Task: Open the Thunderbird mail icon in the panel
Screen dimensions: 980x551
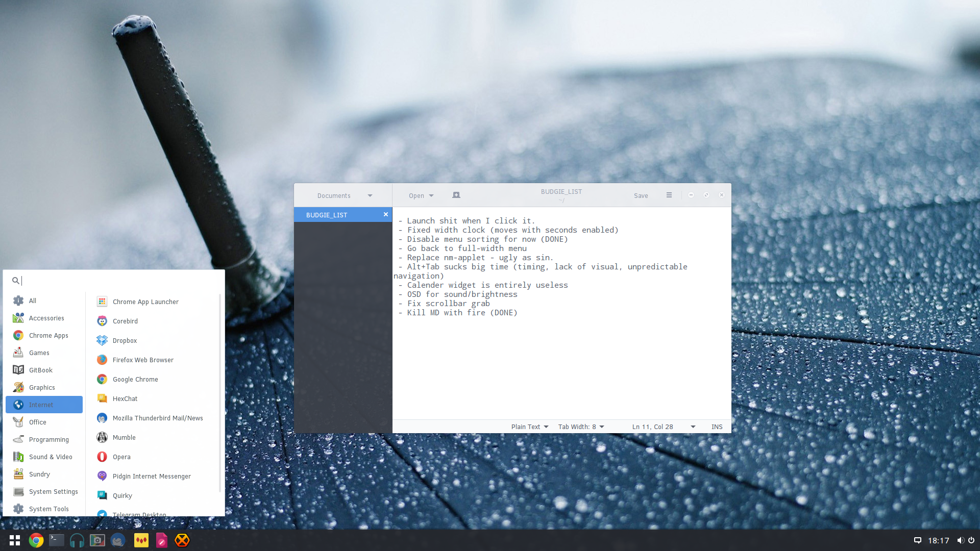Action: [x=118, y=540]
